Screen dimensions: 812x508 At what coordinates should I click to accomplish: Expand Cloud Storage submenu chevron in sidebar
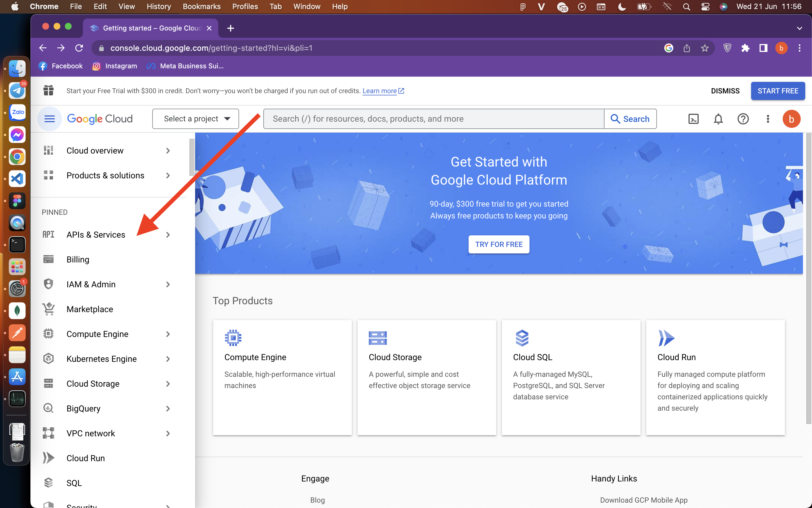pyautogui.click(x=168, y=384)
